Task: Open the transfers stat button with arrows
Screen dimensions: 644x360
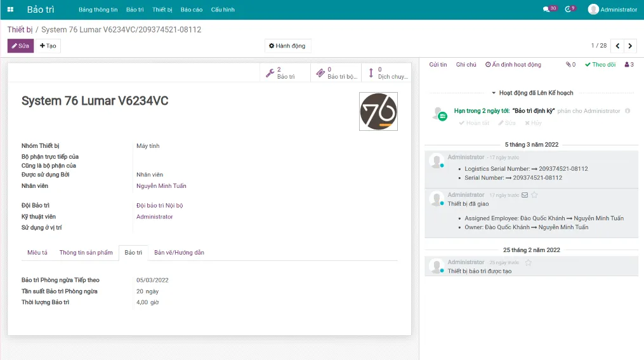Action: (386, 73)
